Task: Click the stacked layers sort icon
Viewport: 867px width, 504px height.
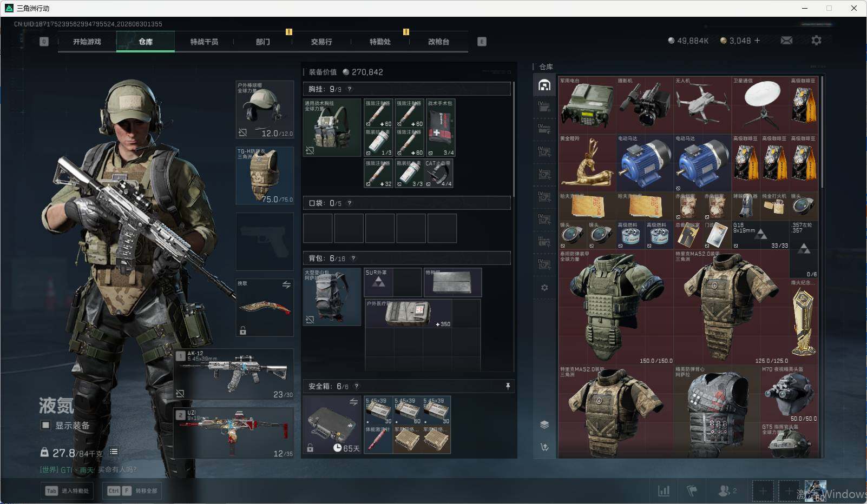Action: pos(544,425)
